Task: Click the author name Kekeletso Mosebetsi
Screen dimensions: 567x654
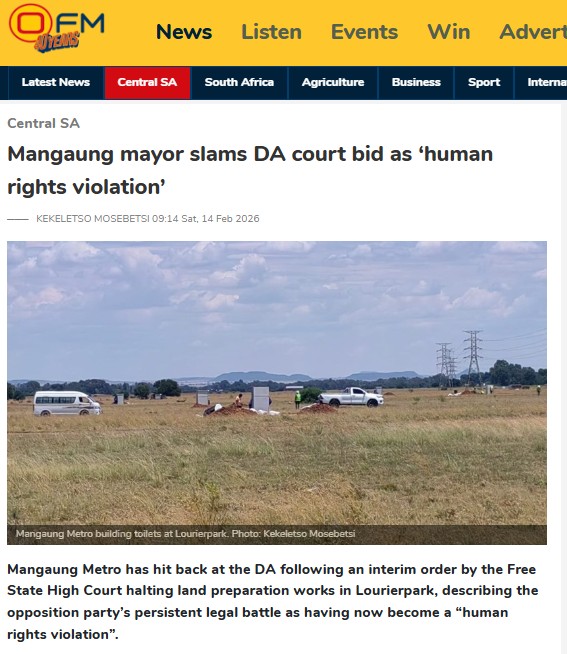Action: pos(93,219)
